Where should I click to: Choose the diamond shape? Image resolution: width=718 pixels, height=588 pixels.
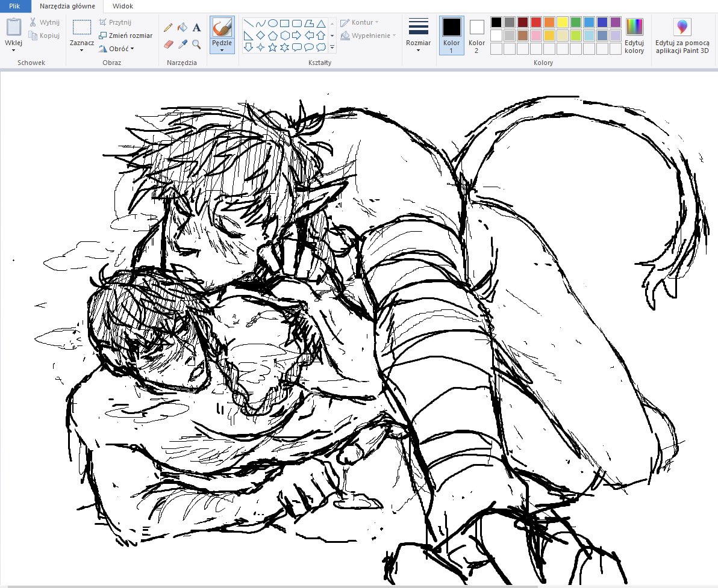coord(261,36)
